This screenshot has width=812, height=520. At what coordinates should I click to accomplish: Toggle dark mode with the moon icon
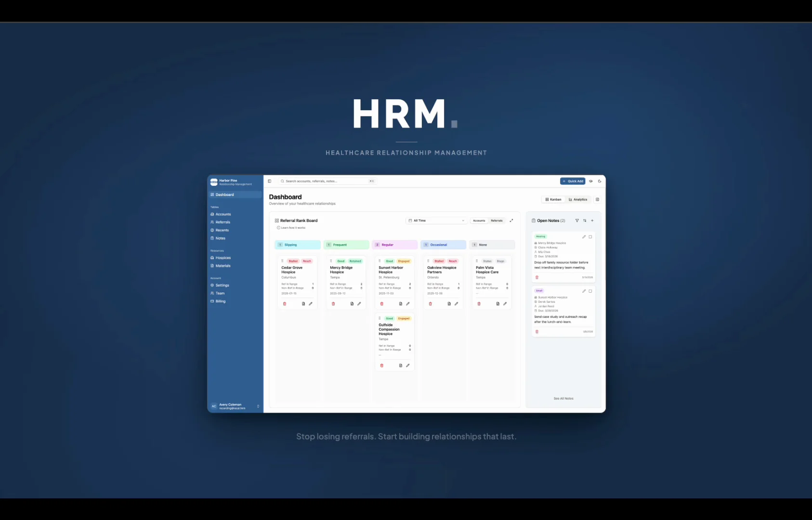pyautogui.click(x=600, y=182)
